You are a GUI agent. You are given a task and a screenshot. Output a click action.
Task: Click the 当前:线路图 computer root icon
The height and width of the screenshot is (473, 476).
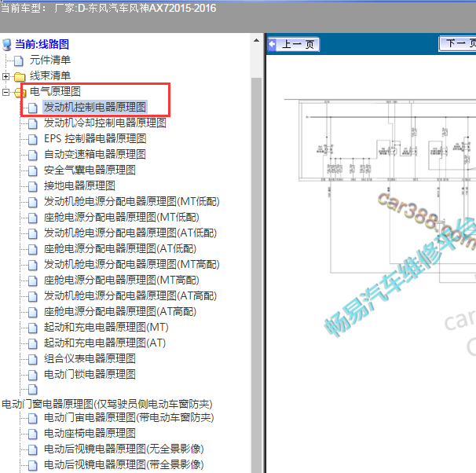point(7,45)
